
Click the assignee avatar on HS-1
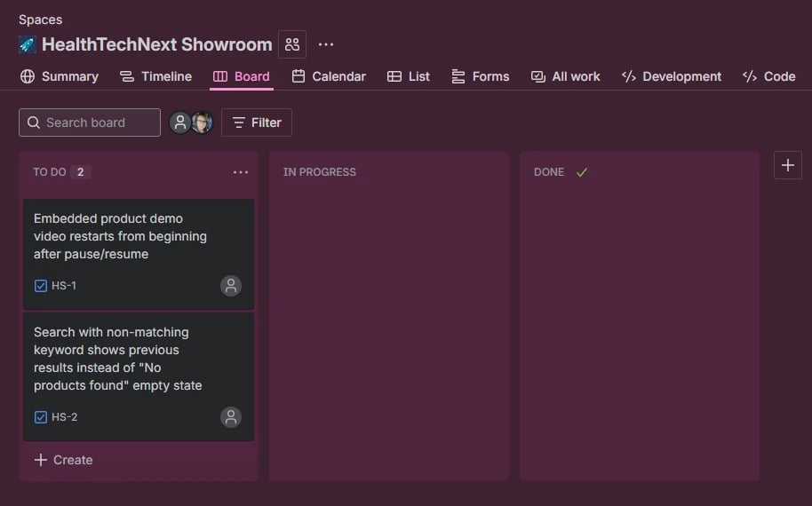pos(231,286)
